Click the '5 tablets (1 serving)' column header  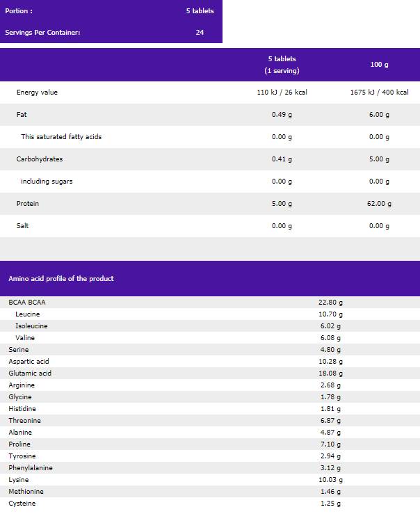point(282,65)
